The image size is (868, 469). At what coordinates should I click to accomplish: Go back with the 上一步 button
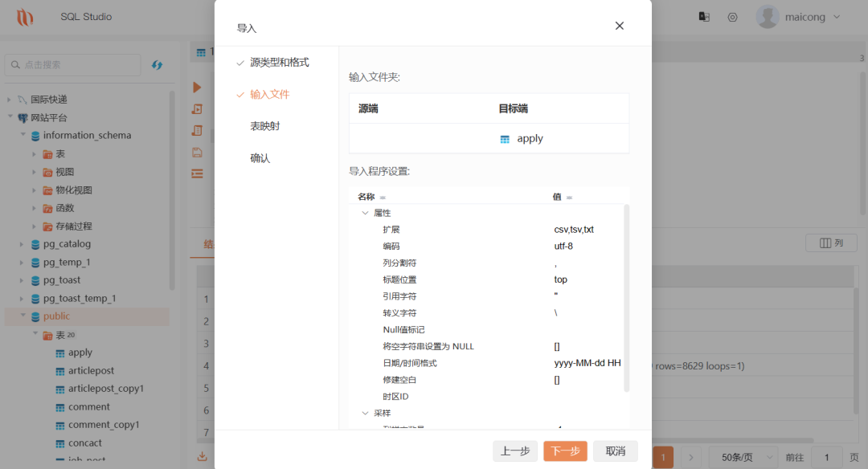click(x=515, y=451)
